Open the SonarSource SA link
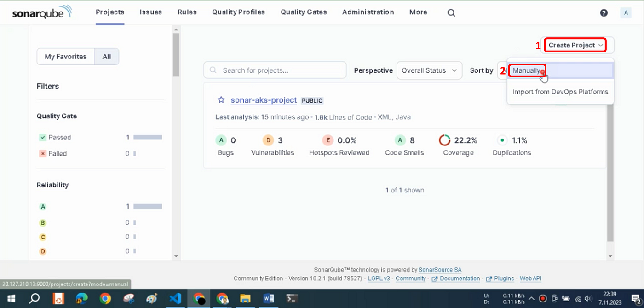 (440, 270)
